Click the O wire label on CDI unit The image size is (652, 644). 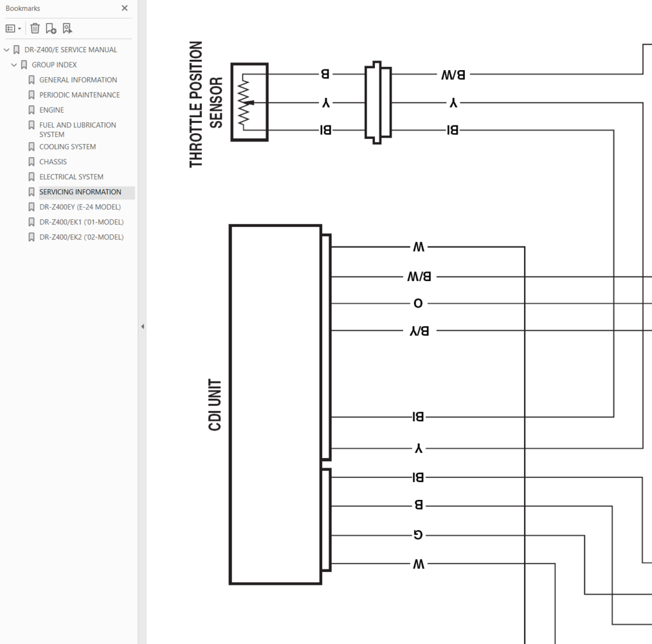418,303
